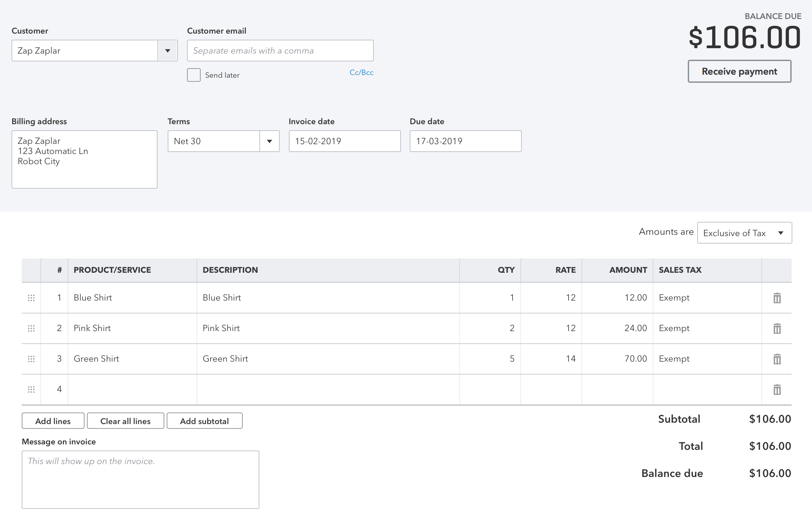Enable the Send later checkbox
This screenshot has width=812, height=517.
(194, 75)
